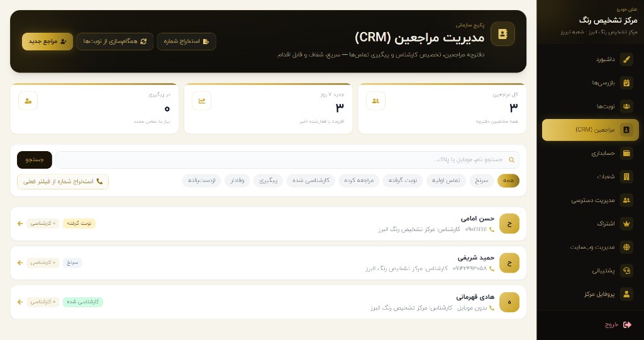
Task: Open هادی قهرمانی details arrow
Action: (x=19, y=302)
